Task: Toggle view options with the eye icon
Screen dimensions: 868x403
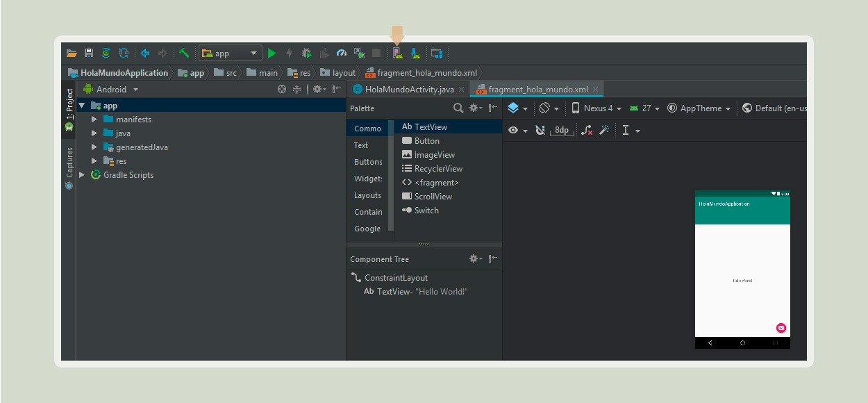Action: (x=514, y=130)
